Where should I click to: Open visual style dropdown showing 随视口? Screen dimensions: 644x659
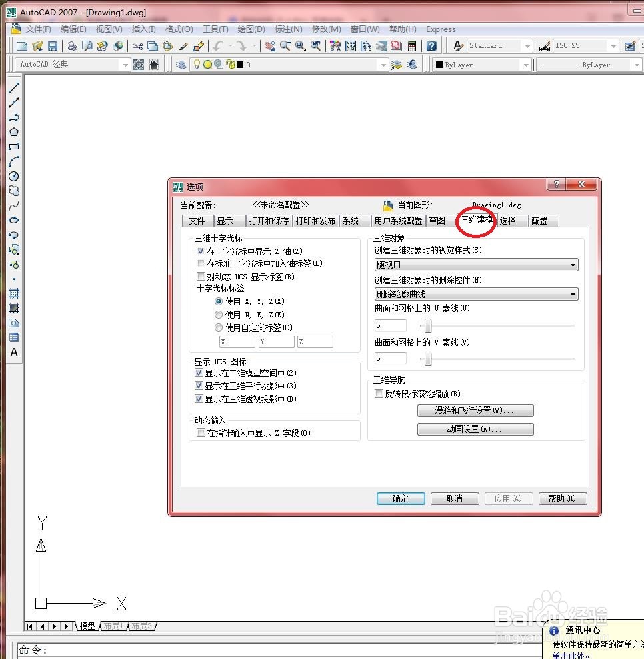(x=476, y=265)
